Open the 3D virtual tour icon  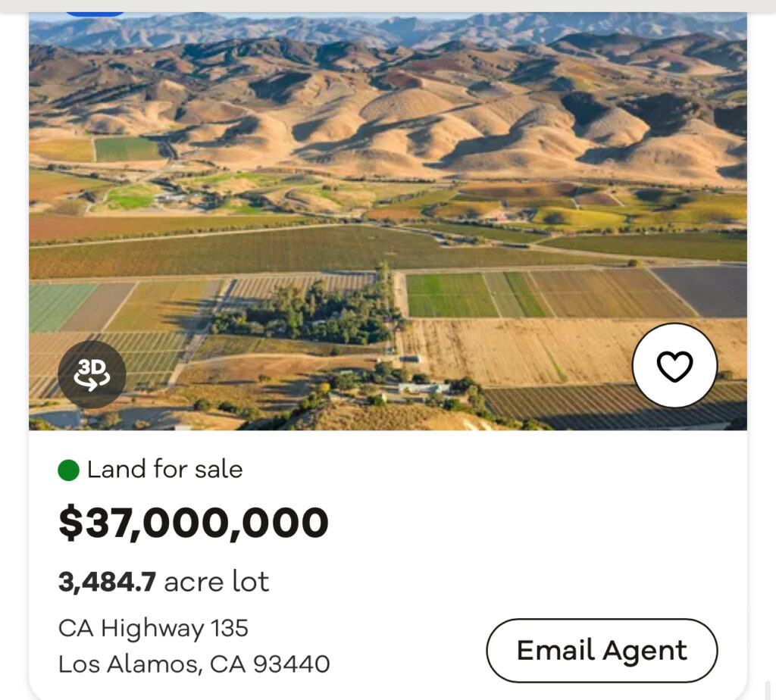[92, 375]
